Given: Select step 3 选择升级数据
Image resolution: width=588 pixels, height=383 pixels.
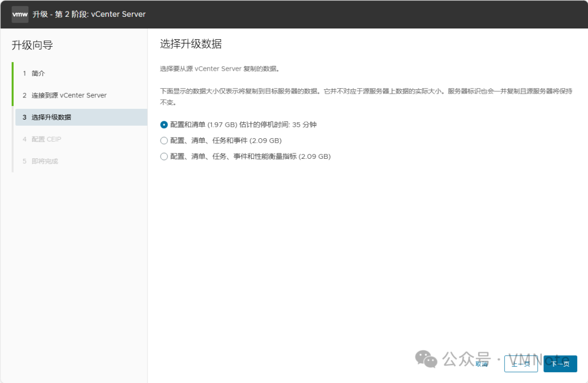Looking at the screenshot, I should [81, 118].
